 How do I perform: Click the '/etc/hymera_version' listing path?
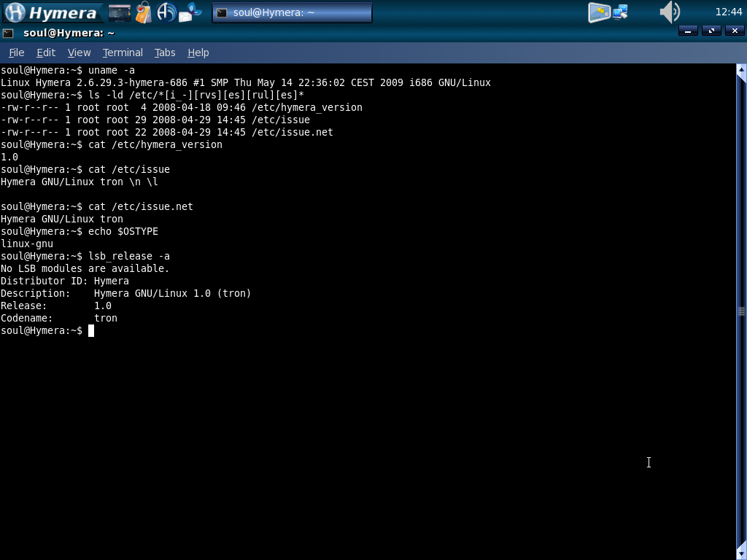click(307, 108)
